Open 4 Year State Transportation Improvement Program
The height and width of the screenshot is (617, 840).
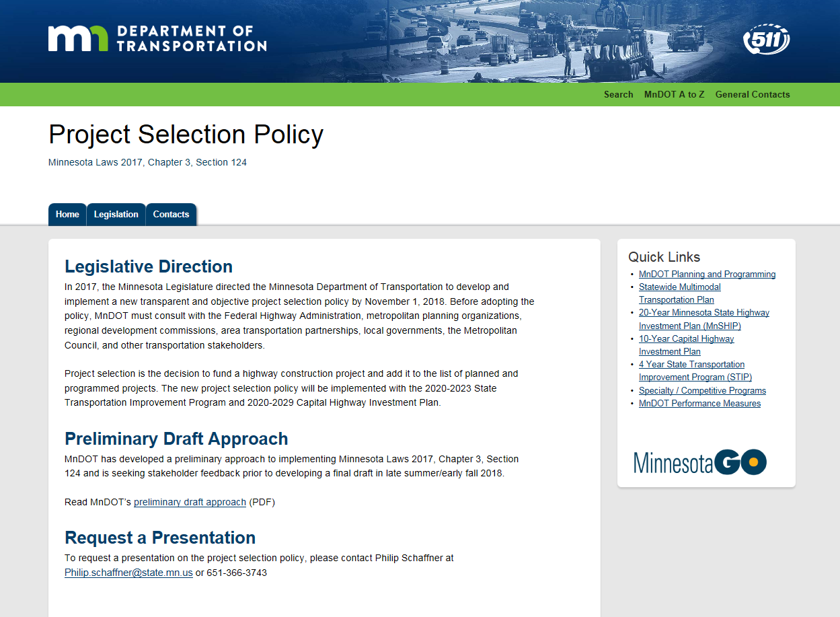tap(695, 371)
